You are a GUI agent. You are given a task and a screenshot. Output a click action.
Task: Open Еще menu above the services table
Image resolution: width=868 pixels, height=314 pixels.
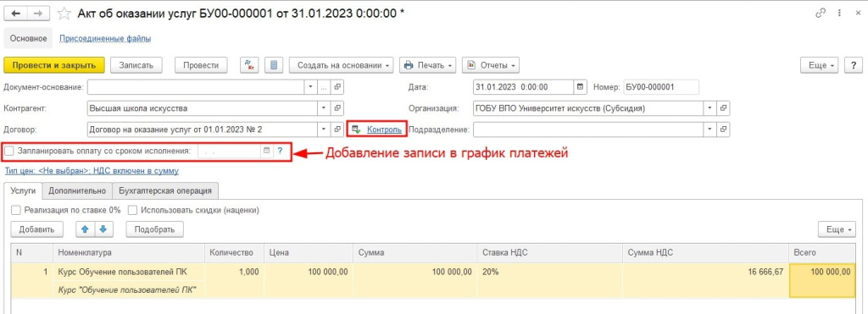click(837, 229)
